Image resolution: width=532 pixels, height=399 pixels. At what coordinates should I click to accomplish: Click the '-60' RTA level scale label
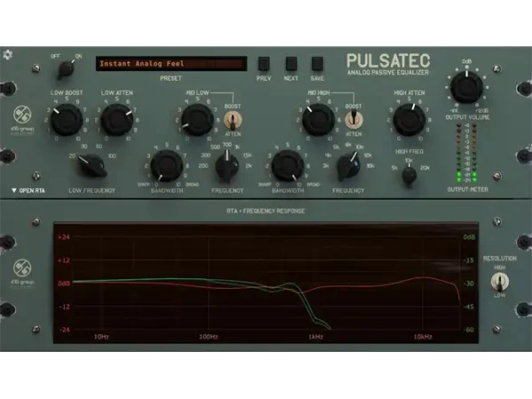[x=468, y=330]
